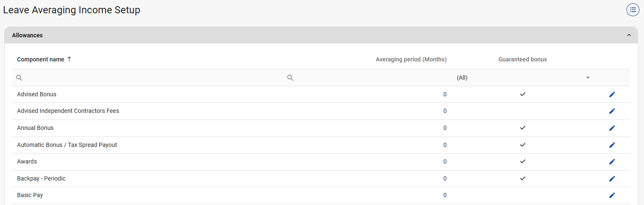Click pencil icon for Awards
Screen dimensions: 644x205
coord(612,162)
